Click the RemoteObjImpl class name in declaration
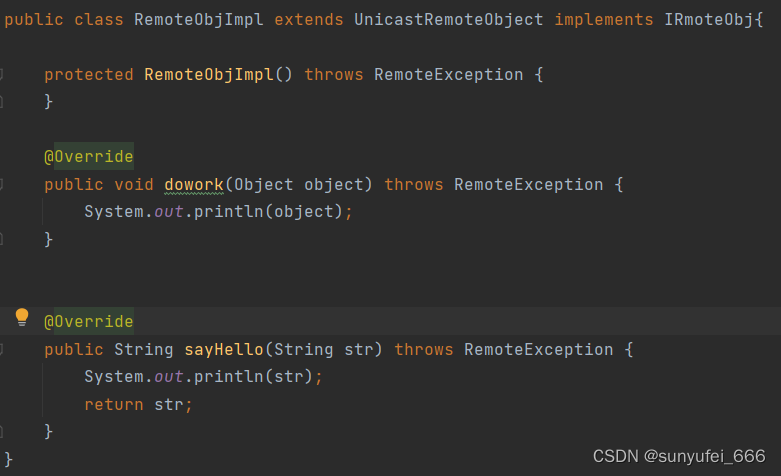Screen dimensions: 781x476 (199, 19)
